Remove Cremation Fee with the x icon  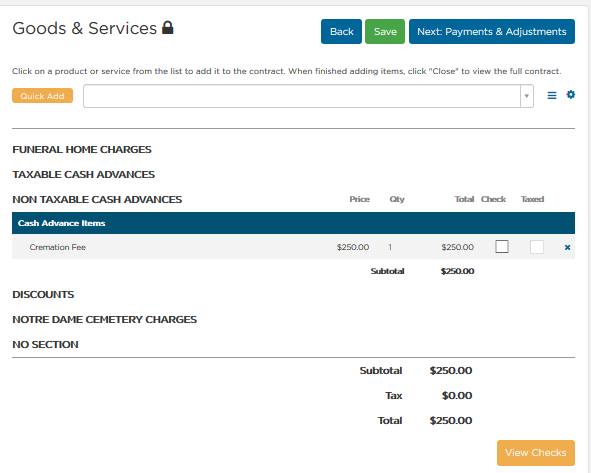(567, 247)
